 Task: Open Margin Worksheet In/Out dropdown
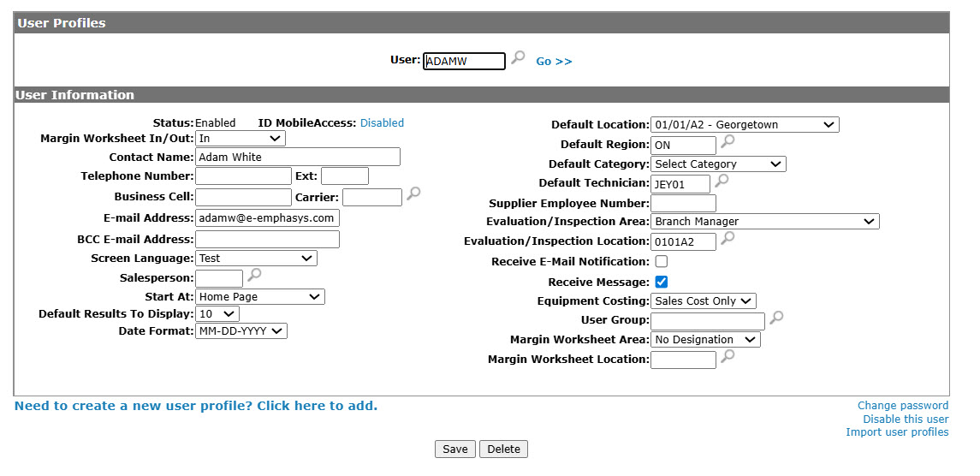click(241, 138)
